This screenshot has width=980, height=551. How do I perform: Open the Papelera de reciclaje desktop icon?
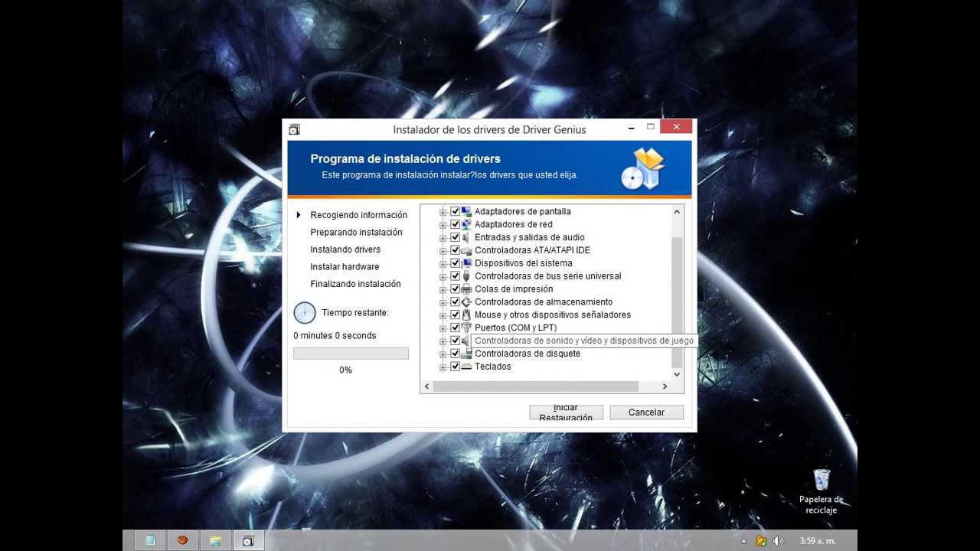pos(821,491)
